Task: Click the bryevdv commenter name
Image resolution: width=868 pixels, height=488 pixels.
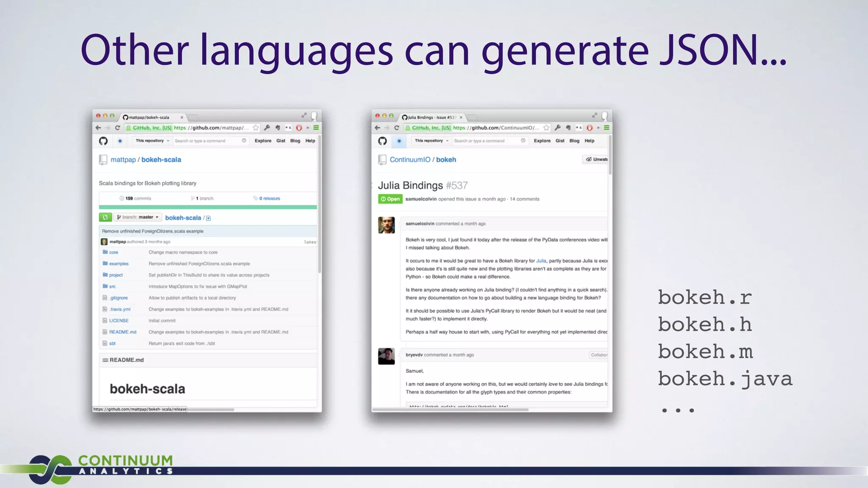Action: pos(414,355)
